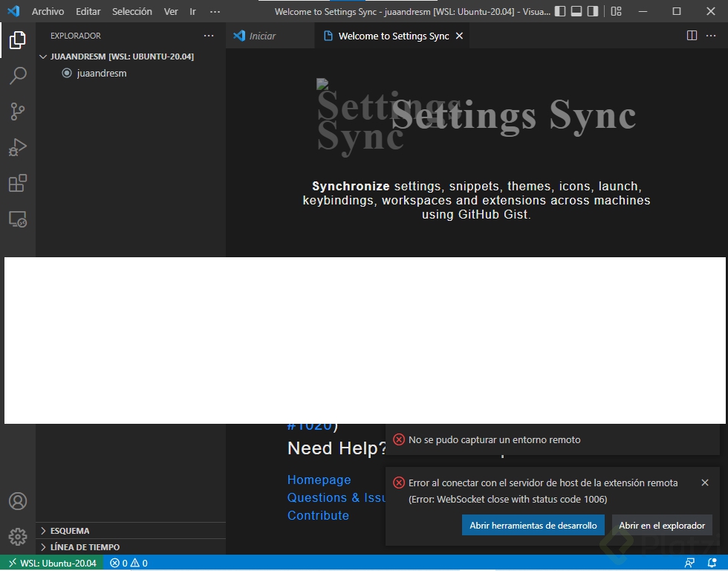Close the Welcome to Settings Sync tab
Image resolution: width=728 pixels, height=571 pixels.
coord(459,36)
